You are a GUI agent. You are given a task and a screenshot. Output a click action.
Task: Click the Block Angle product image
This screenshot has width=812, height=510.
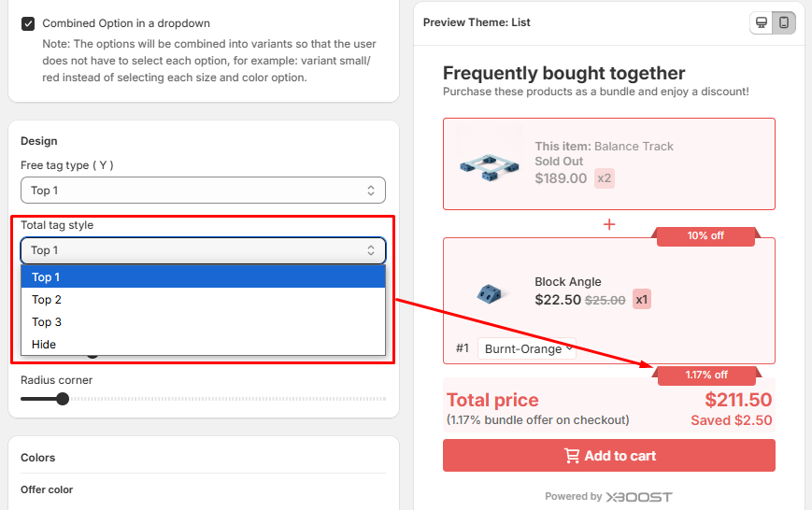pyautogui.click(x=488, y=294)
